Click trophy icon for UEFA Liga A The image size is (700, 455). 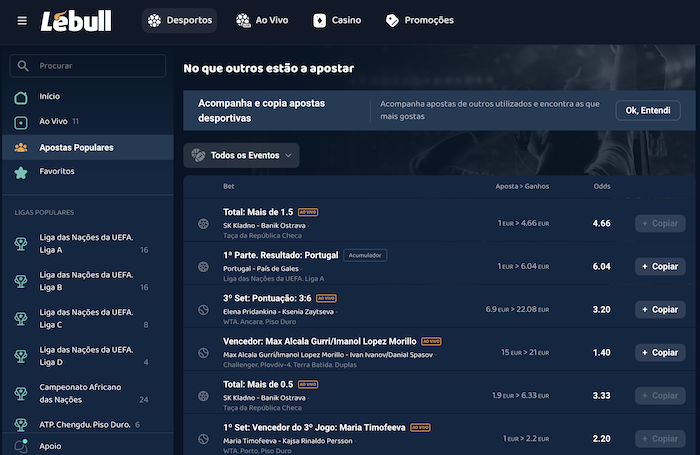[21, 244]
